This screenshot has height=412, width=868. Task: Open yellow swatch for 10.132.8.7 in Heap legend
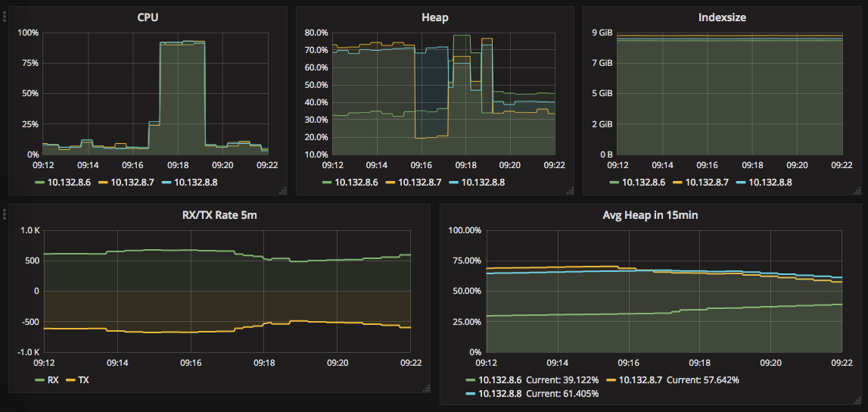[390, 183]
